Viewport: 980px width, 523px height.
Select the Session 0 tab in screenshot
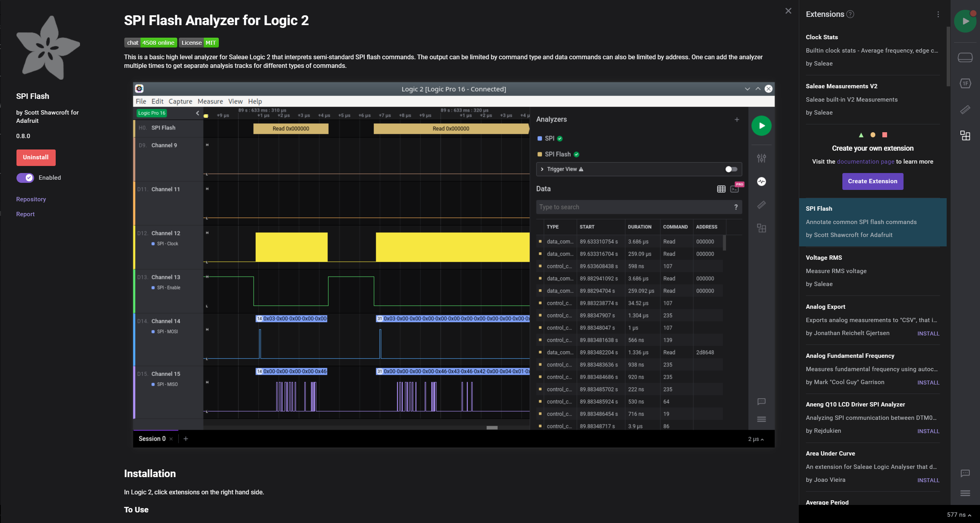point(152,439)
